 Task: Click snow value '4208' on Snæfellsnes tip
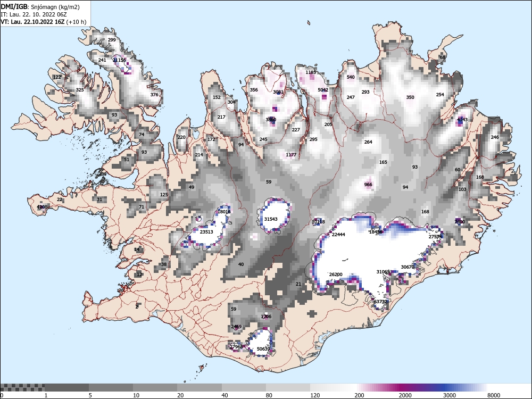pos(42,207)
